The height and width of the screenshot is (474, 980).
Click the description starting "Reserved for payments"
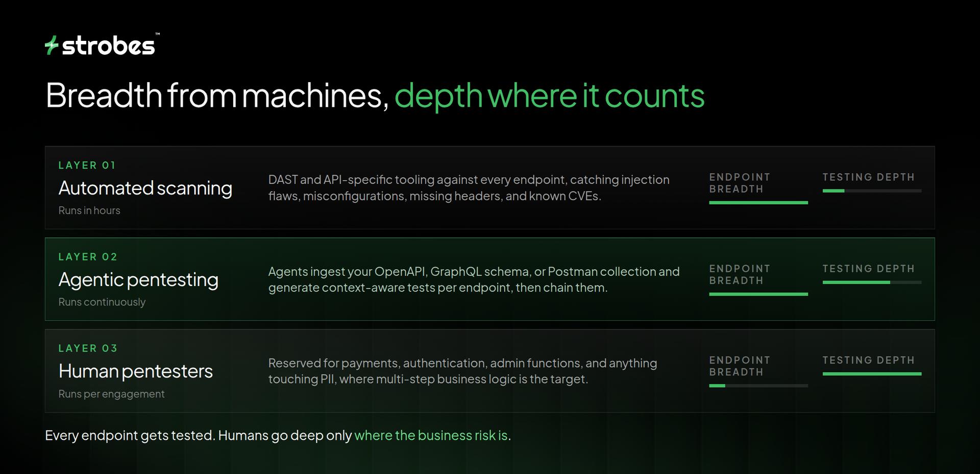coord(462,371)
